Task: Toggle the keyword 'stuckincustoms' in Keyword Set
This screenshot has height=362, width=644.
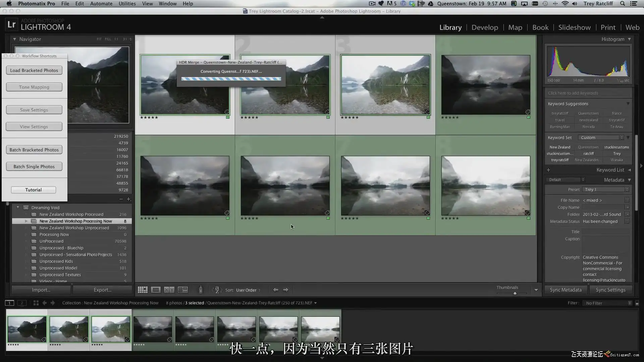Action: 616,147
